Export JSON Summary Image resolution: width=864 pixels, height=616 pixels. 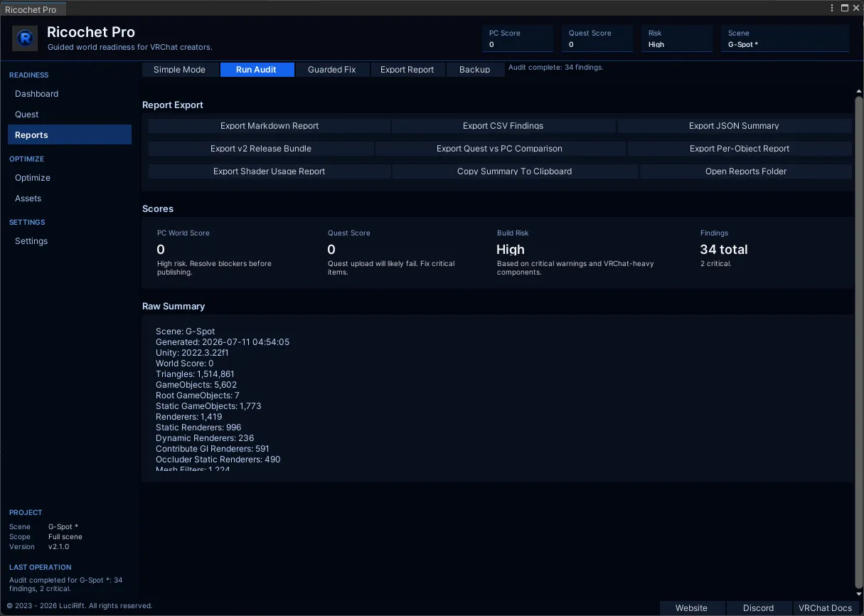pyautogui.click(x=734, y=126)
